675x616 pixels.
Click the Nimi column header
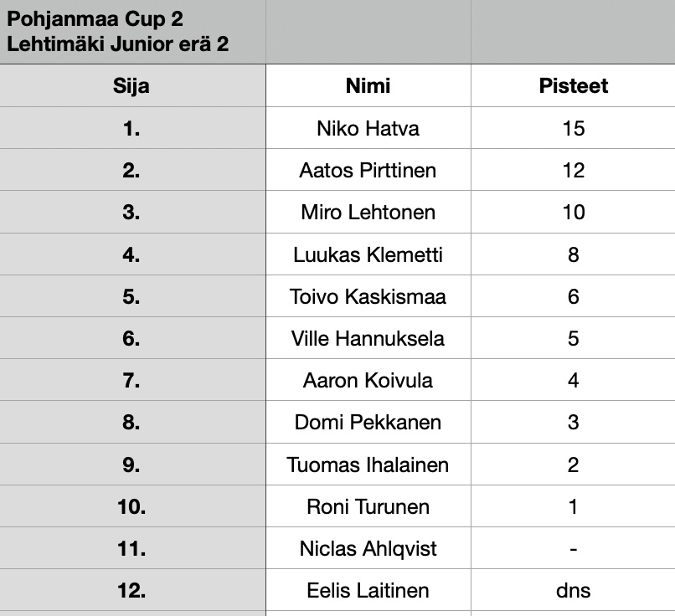click(x=368, y=85)
